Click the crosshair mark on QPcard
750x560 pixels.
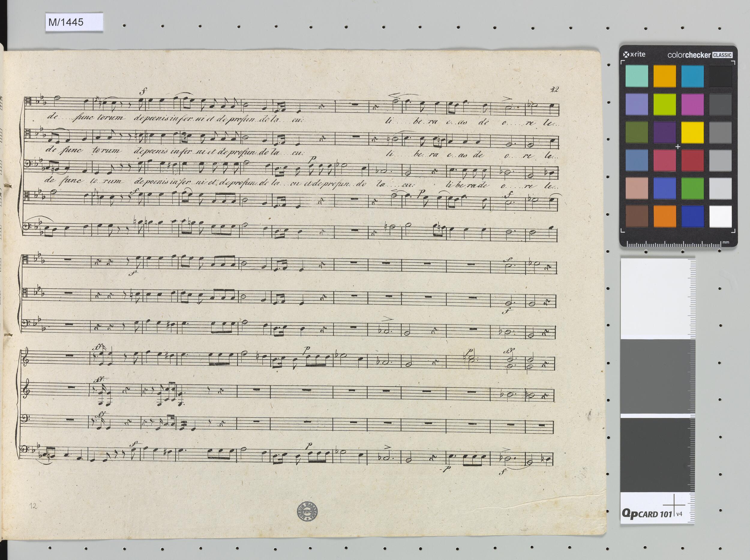point(674,505)
